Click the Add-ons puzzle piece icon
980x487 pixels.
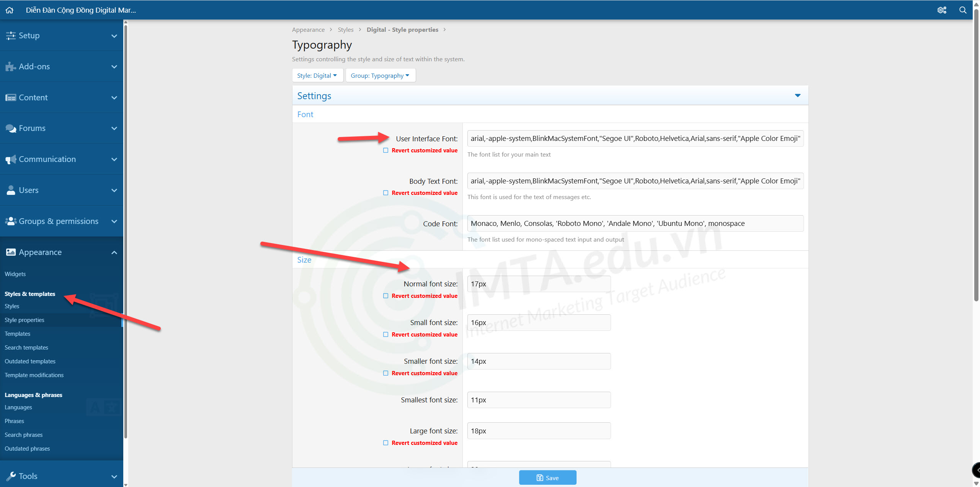click(11, 67)
